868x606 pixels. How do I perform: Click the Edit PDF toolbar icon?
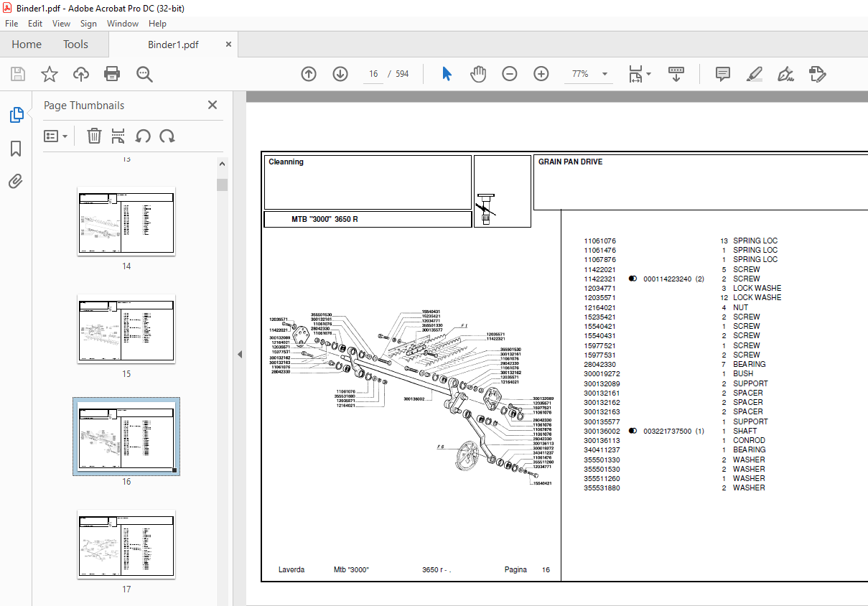click(x=817, y=74)
